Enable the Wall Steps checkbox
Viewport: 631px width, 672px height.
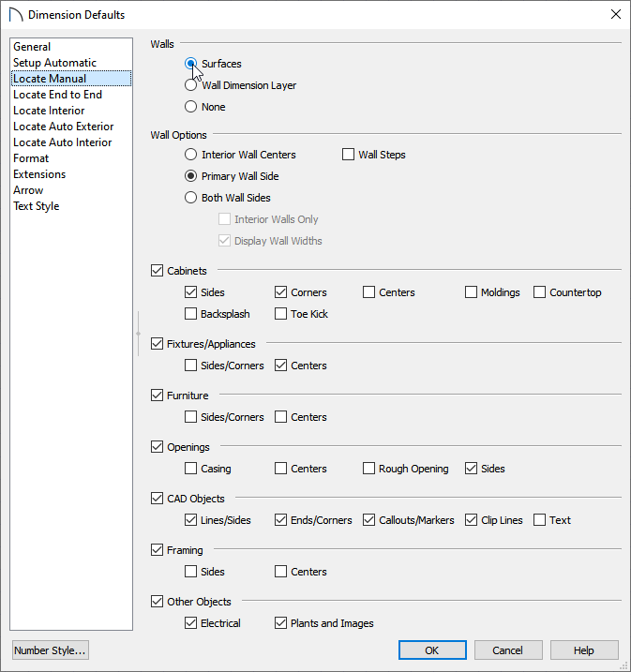pyautogui.click(x=348, y=155)
